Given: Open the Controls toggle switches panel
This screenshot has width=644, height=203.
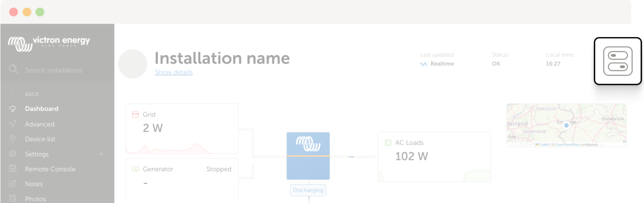Looking at the screenshot, I should (618, 61).
